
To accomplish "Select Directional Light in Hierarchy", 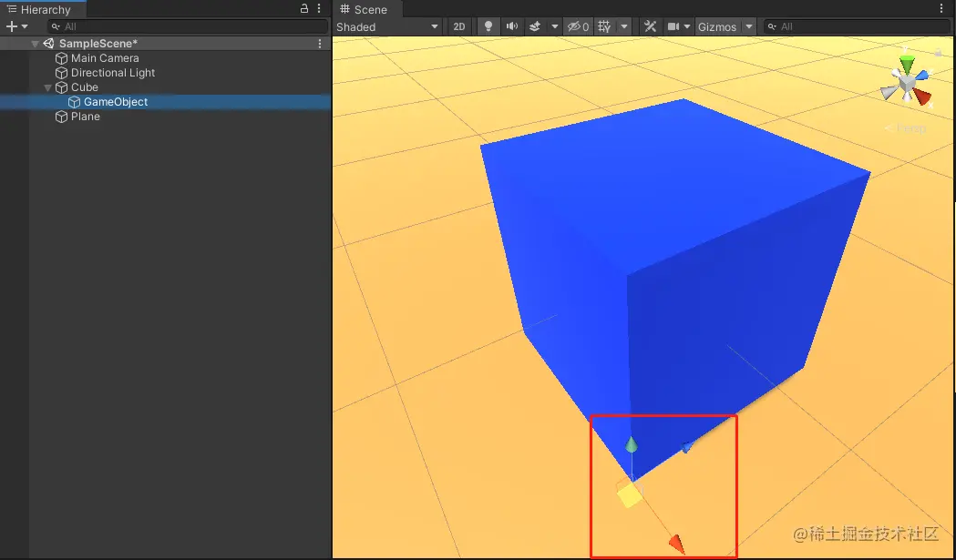I will pos(113,73).
